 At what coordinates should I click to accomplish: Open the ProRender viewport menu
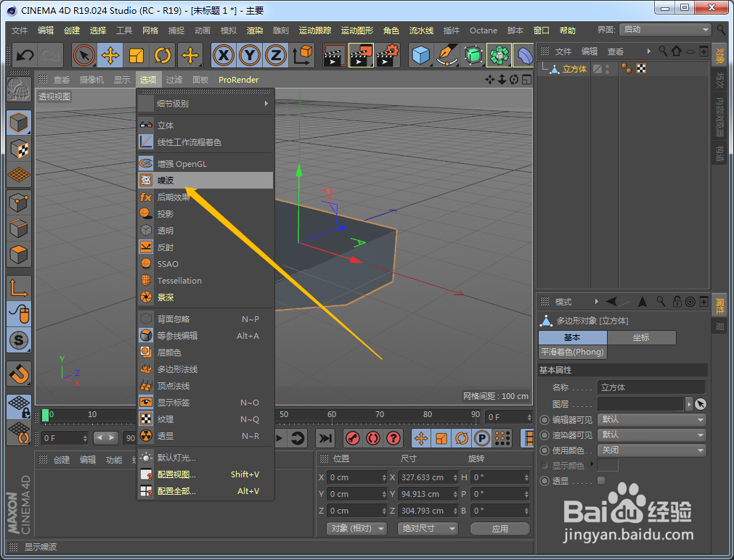tap(238, 80)
